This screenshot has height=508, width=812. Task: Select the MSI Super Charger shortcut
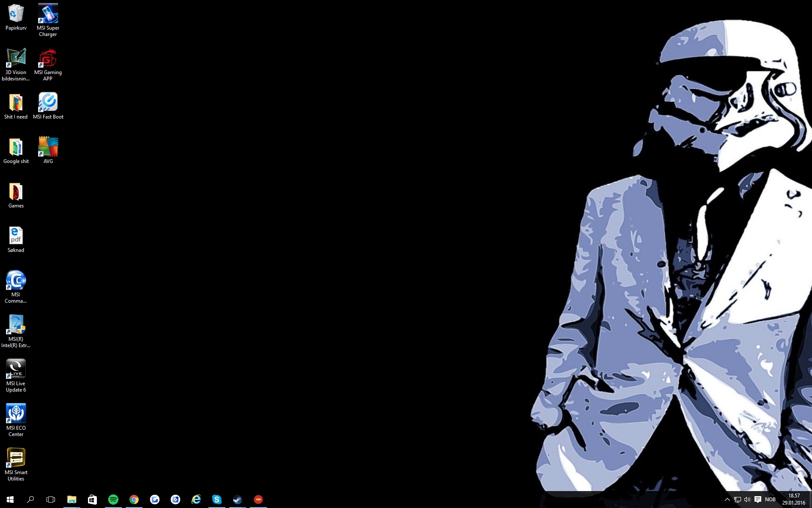(x=48, y=20)
